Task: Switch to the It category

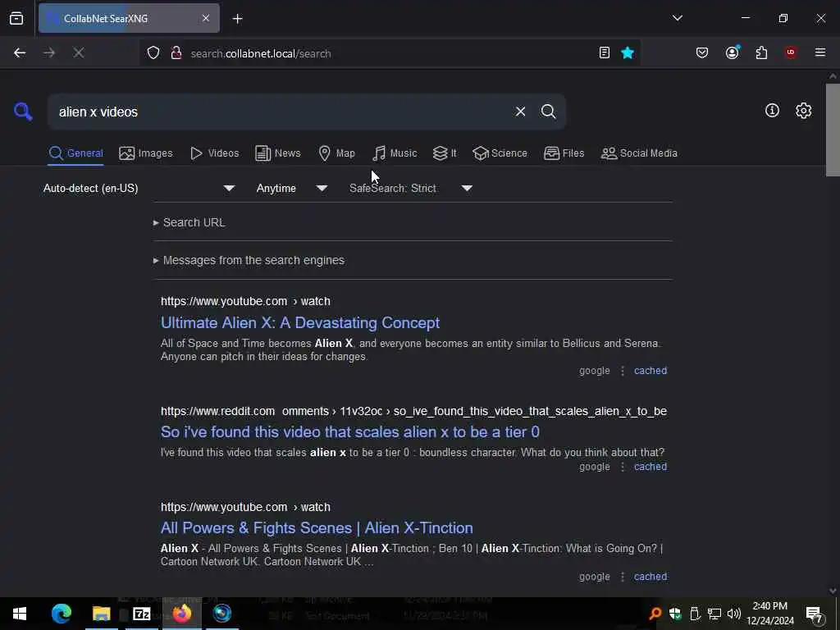Action: click(445, 153)
